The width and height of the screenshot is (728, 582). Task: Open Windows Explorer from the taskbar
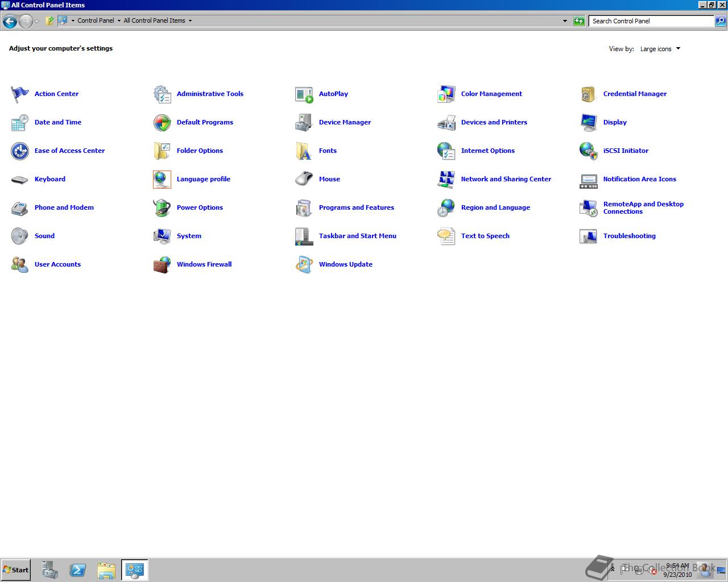click(106, 570)
